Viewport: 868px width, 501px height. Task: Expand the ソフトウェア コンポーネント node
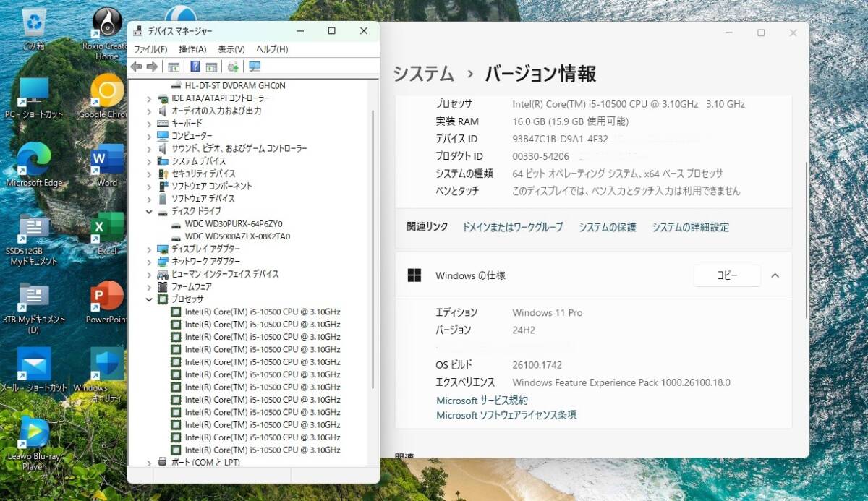[x=149, y=186]
